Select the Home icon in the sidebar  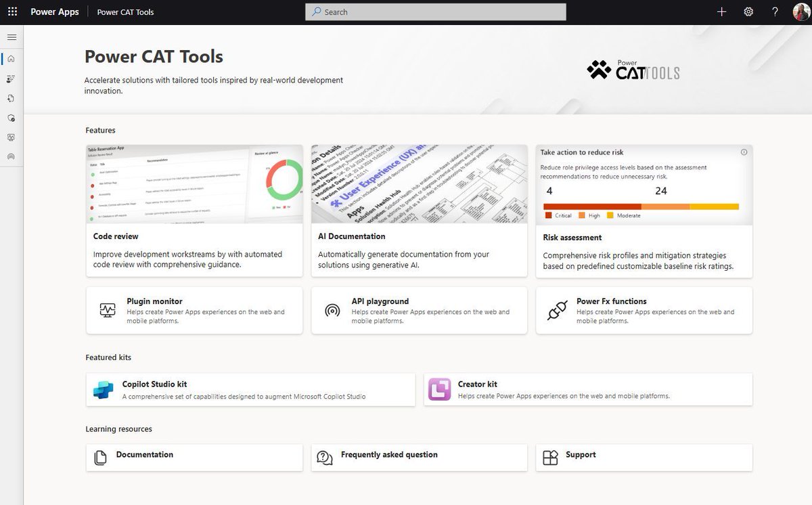click(x=11, y=59)
